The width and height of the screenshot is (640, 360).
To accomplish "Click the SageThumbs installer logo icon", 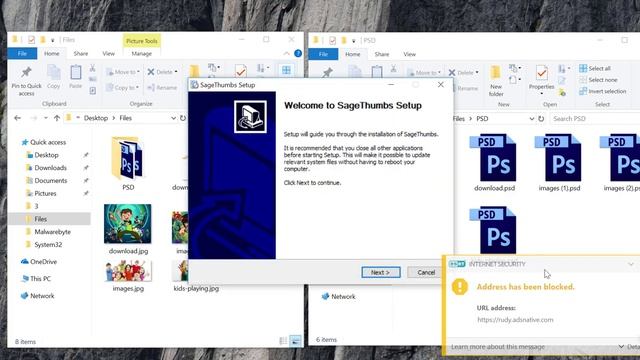I will pyautogui.click(x=250, y=117).
